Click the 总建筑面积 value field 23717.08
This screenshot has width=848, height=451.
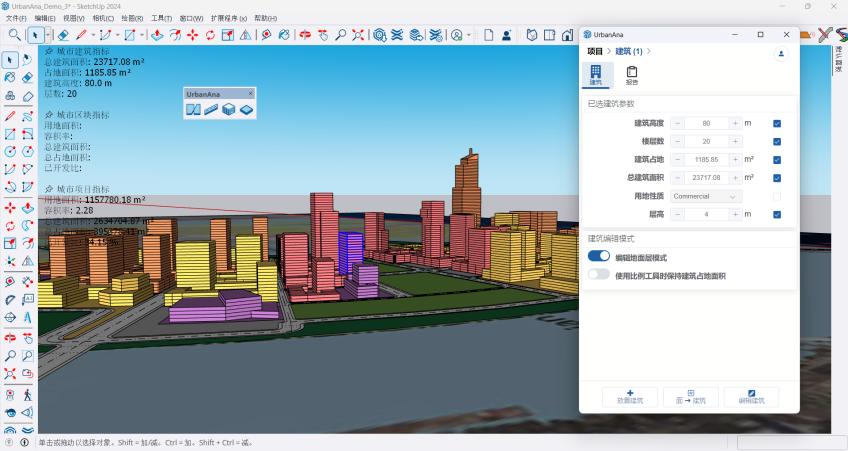coord(706,178)
